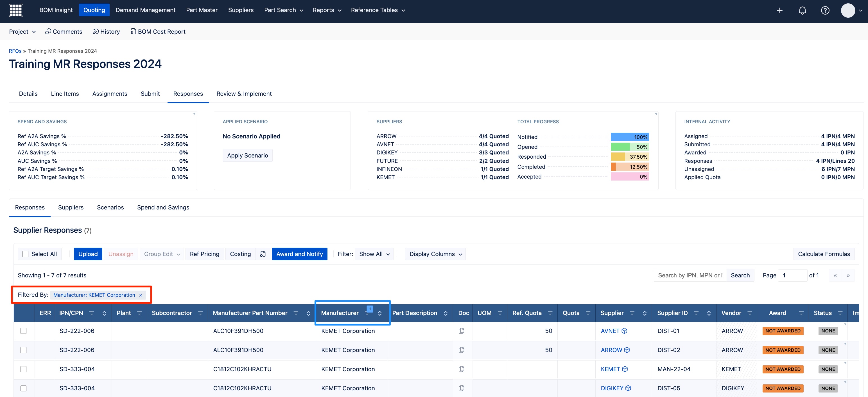Click the Responded 37.50% progress bar
The height and width of the screenshot is (397, 868).
coord(630,157)
